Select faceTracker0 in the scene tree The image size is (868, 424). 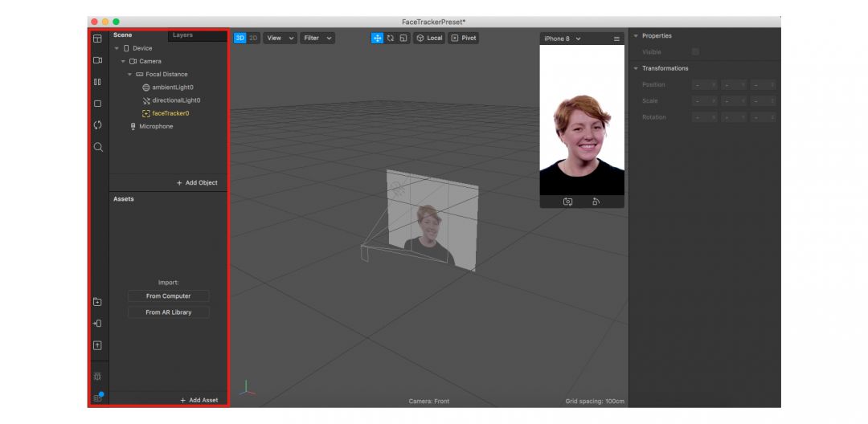pos(170,113)
